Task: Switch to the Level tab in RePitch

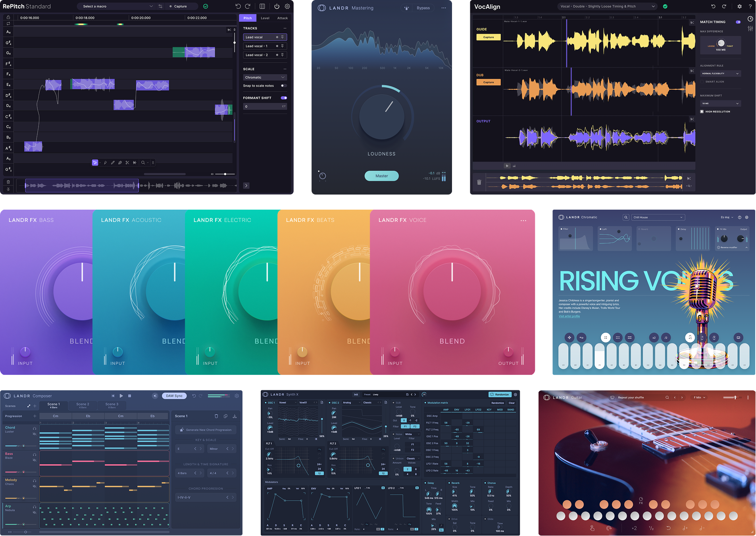Action: coord(265,18)
